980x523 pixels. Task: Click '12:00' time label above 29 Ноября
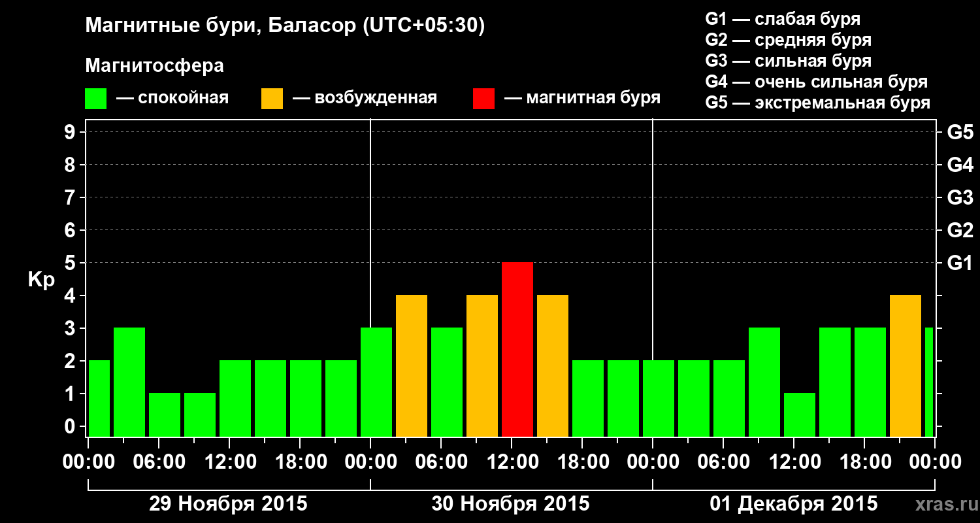click(229, 462)
